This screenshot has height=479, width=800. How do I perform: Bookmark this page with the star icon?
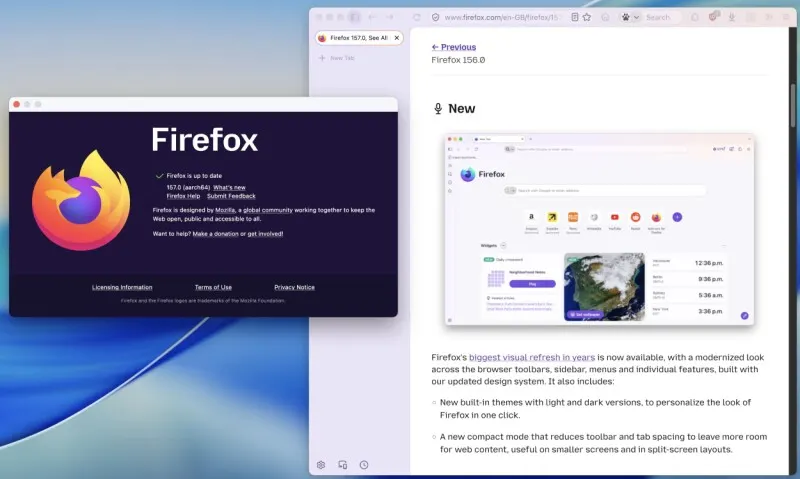(587, 17)
